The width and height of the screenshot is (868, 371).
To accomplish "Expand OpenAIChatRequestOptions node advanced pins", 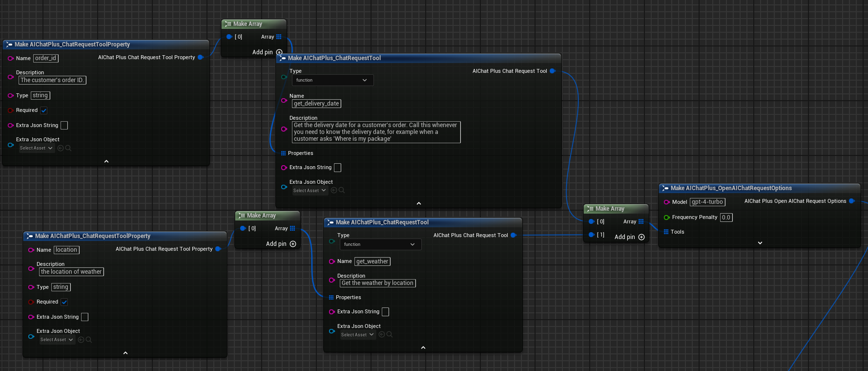I will pyautogui.click(x=760, y=243).
